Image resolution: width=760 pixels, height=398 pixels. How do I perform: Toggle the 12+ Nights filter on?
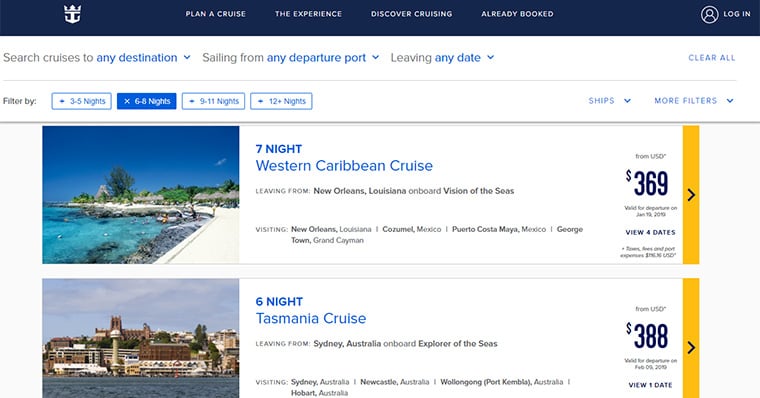pos(281,101)
